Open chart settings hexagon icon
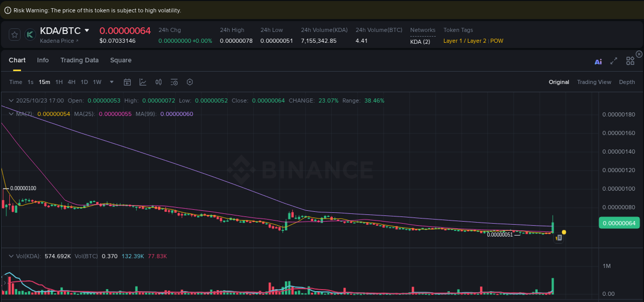 pos(190,82)
